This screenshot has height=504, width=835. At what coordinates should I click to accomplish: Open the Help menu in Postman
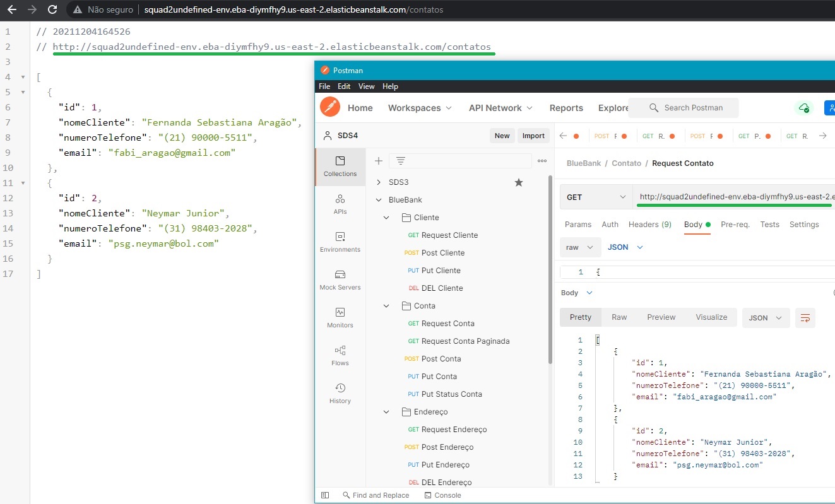390,86
